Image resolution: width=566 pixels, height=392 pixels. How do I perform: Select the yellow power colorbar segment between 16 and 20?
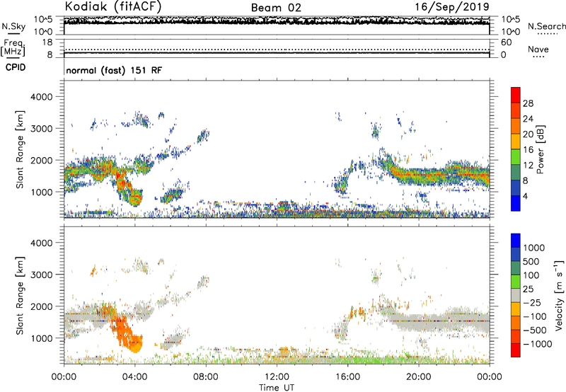pos(516,142)
